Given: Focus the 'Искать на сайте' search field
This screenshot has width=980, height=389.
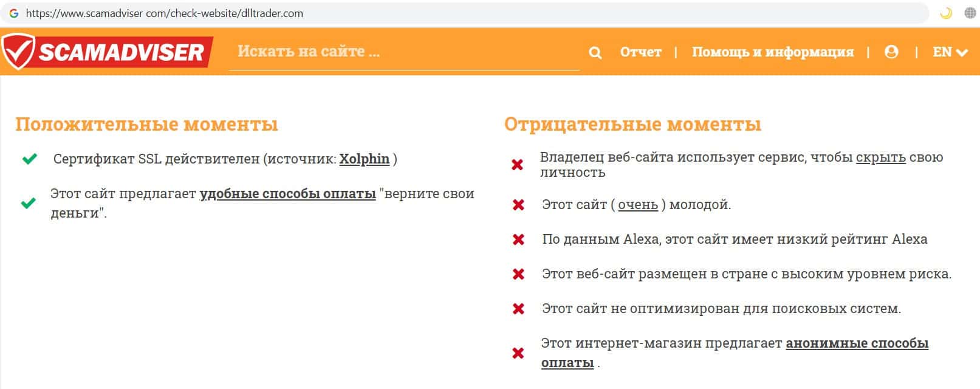Looking at the screenshot, I should pos(404,52).
